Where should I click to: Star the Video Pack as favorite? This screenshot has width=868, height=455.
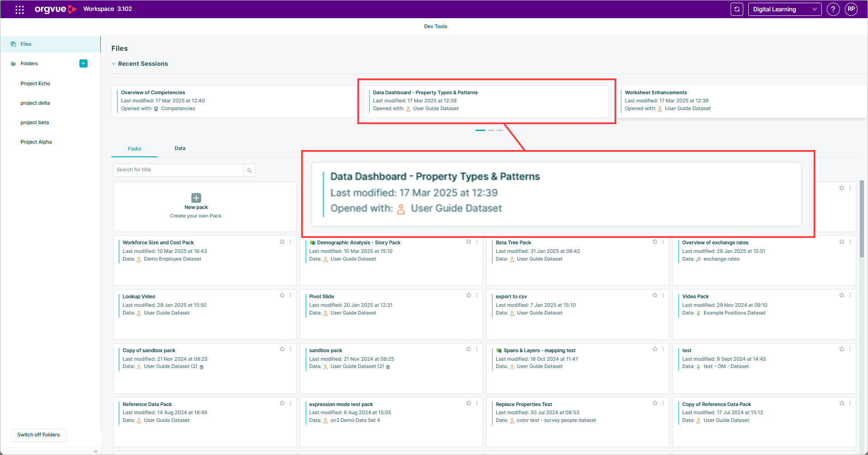point(842,295)
